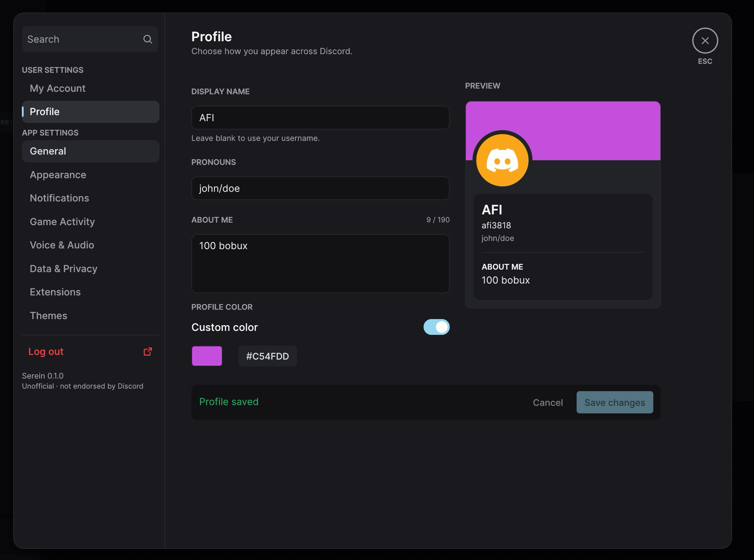Click the Log out button
This screenshot has height=560, width=754.
click(90, 352)
